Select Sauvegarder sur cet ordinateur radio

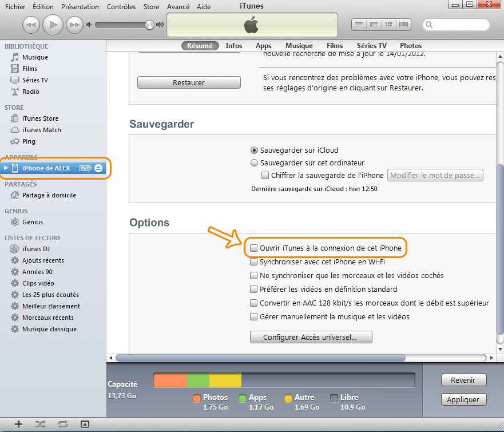254,163
